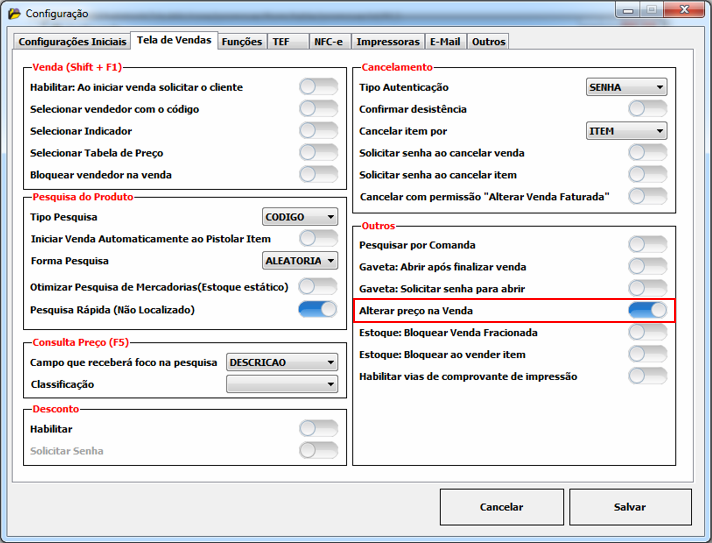Screen dimensions: 712x543
Task: Enable 'Pesquisar por Comanda' switch
Action: [x=647, y=245]
